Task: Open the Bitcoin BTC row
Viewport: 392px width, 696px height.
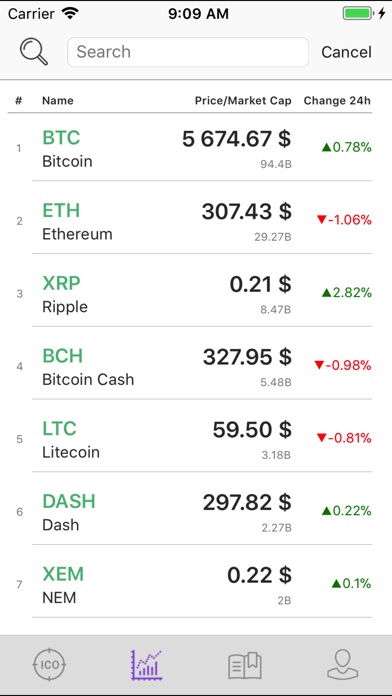Action: point(196,149)
